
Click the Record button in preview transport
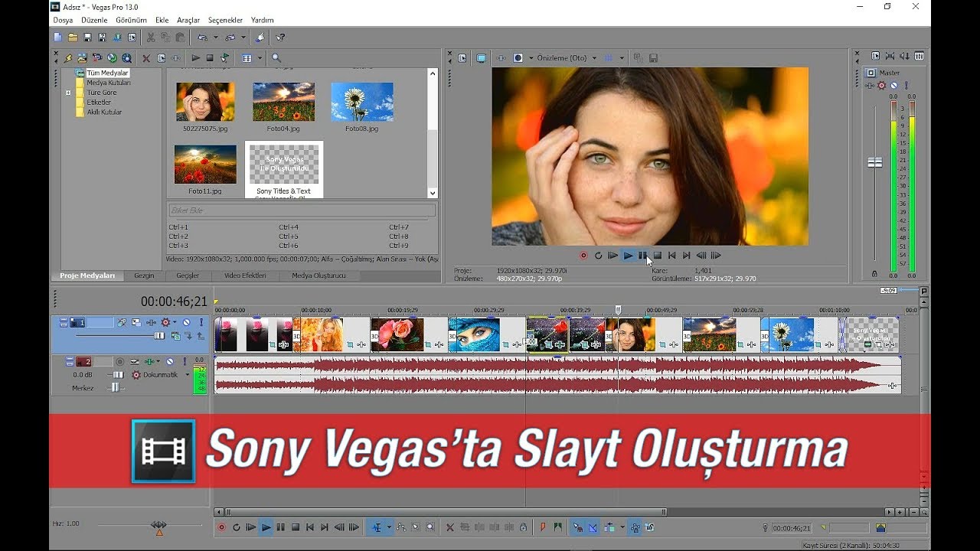(583, 256)
